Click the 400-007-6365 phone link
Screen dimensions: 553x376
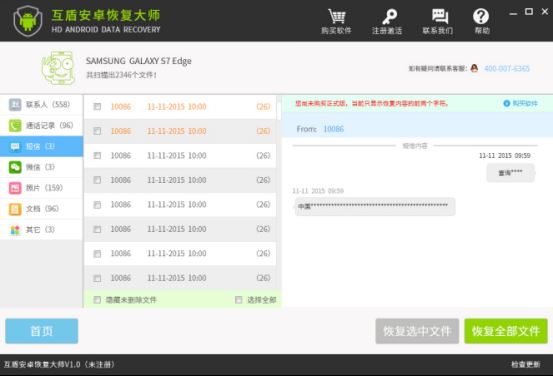[x=507, y=68]
